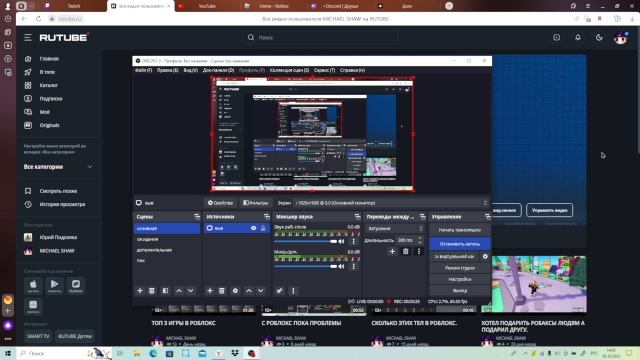
Task: Open the Вид menu in OBS
Action: (x=190, y=70)
